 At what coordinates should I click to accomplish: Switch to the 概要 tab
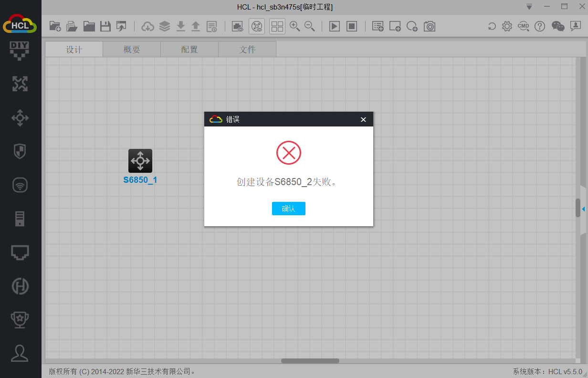point(132,50)
